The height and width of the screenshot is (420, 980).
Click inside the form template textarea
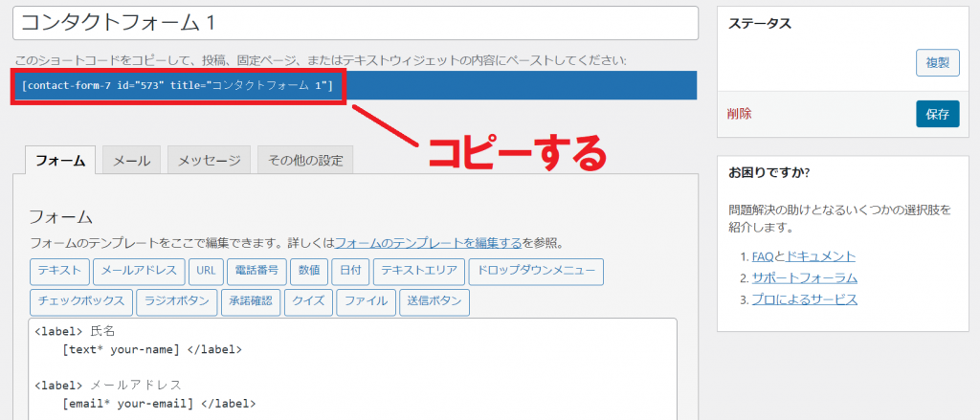point(353,369)
